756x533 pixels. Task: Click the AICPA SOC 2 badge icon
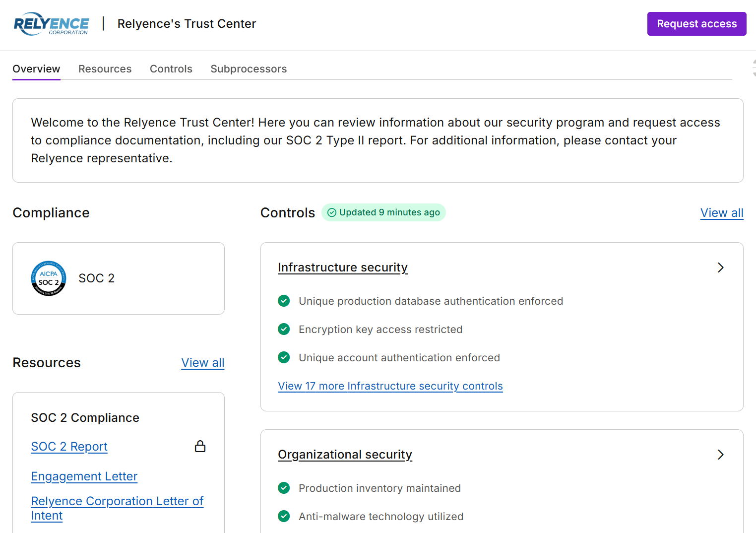click(x=49, y=278)
